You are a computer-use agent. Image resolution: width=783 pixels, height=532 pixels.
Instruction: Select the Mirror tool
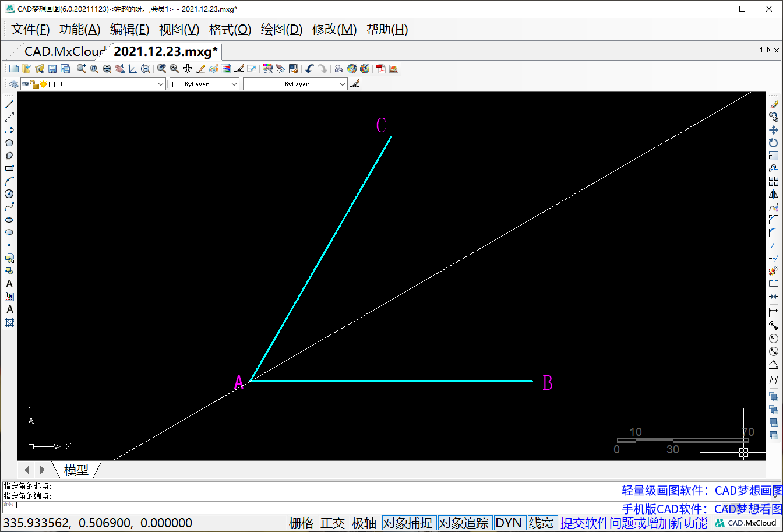[x=774, y=194]
